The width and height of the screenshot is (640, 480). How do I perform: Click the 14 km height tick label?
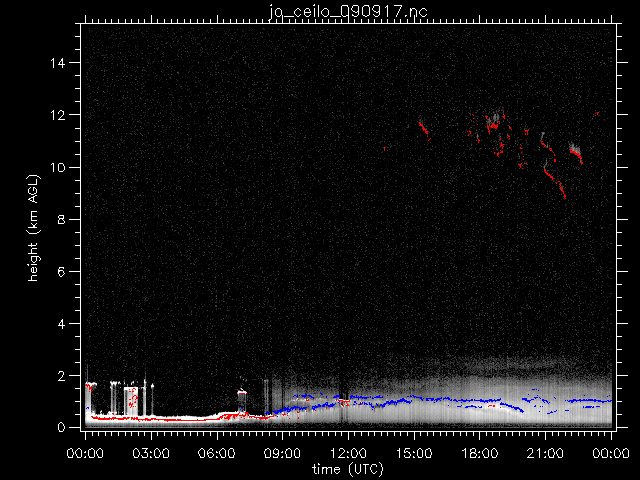point(59,63)
